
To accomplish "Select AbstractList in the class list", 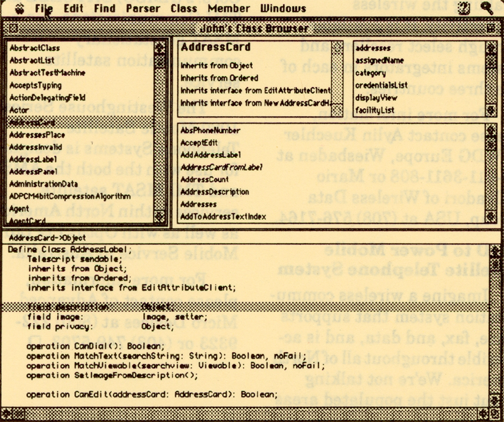I will (x=32, y=60).
